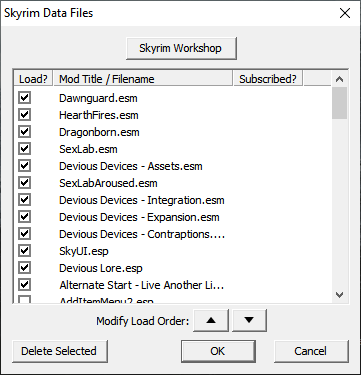Sort by the Load? column header
Viewport: 361px width, 375px height.
(33, 79)
